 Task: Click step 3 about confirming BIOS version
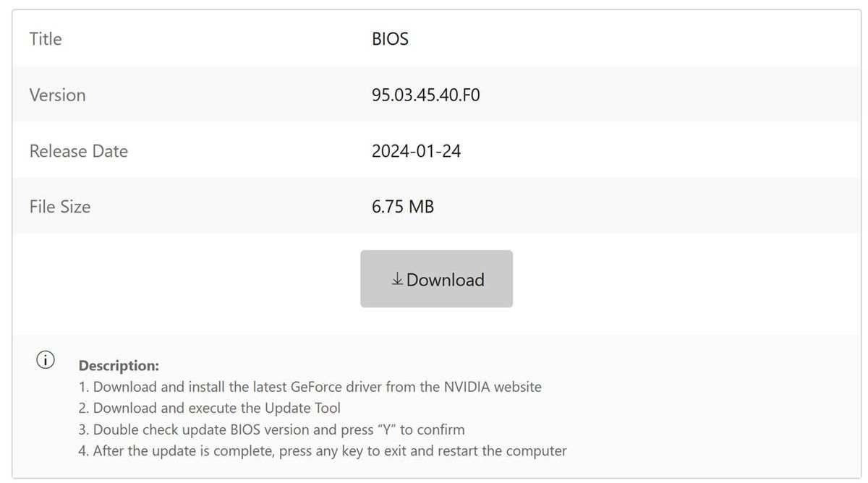[271, 429]
